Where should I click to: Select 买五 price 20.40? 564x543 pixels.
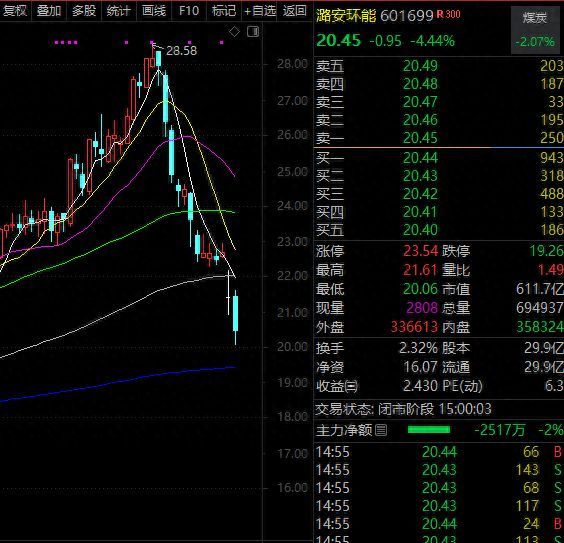pyautogui.click(x=420, y=230)
